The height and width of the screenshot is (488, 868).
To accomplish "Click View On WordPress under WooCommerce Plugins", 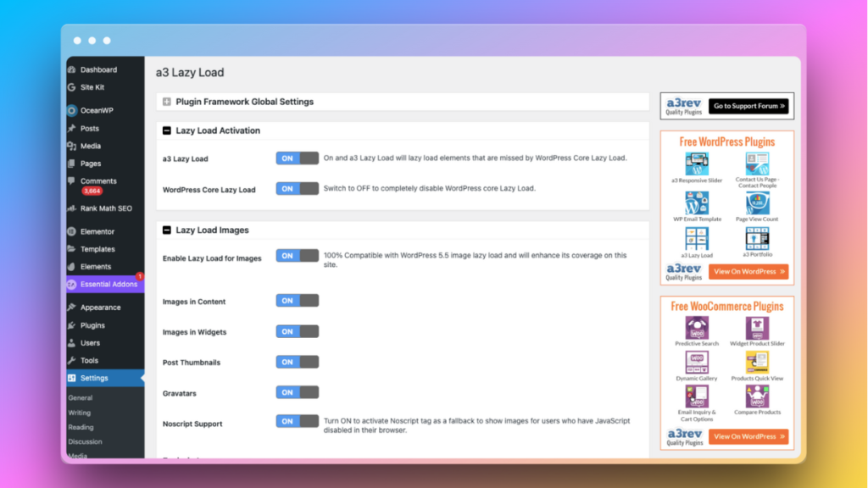I will [748, 436].
